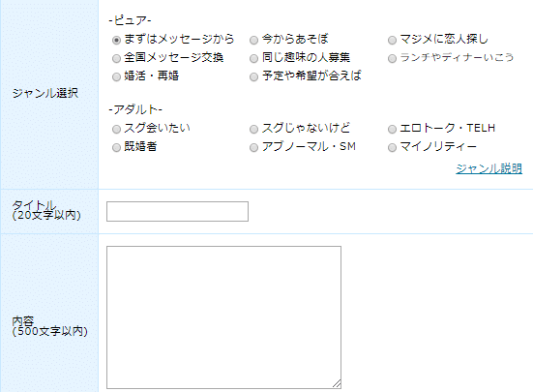The image size is (533, 392).
Task: Click the スグ会いたい label text
Action: pyautogui.click(x=157, y=128)
